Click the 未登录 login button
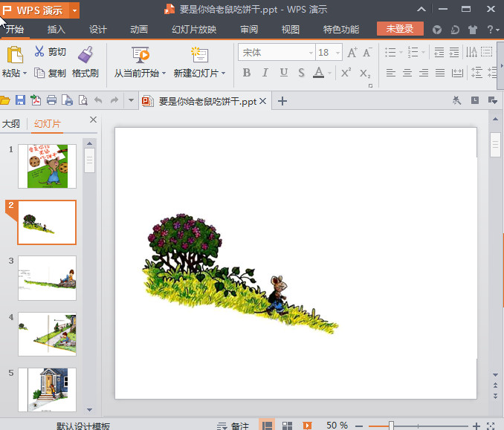 click(400, 29)
